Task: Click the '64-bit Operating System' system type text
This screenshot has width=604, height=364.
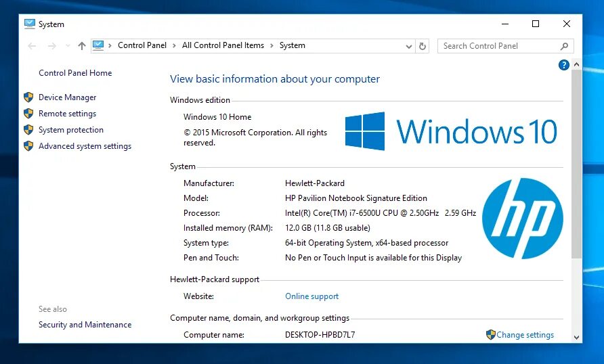Action: pos(367,243)
